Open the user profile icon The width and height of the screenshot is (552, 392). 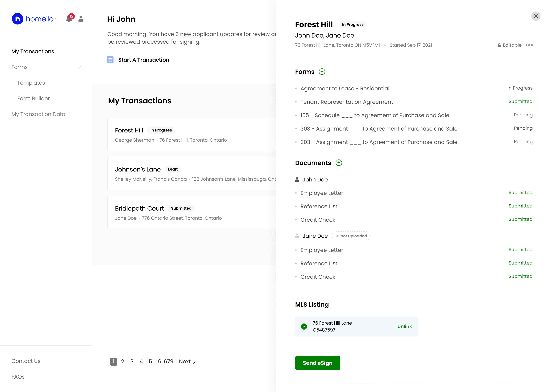81,19
